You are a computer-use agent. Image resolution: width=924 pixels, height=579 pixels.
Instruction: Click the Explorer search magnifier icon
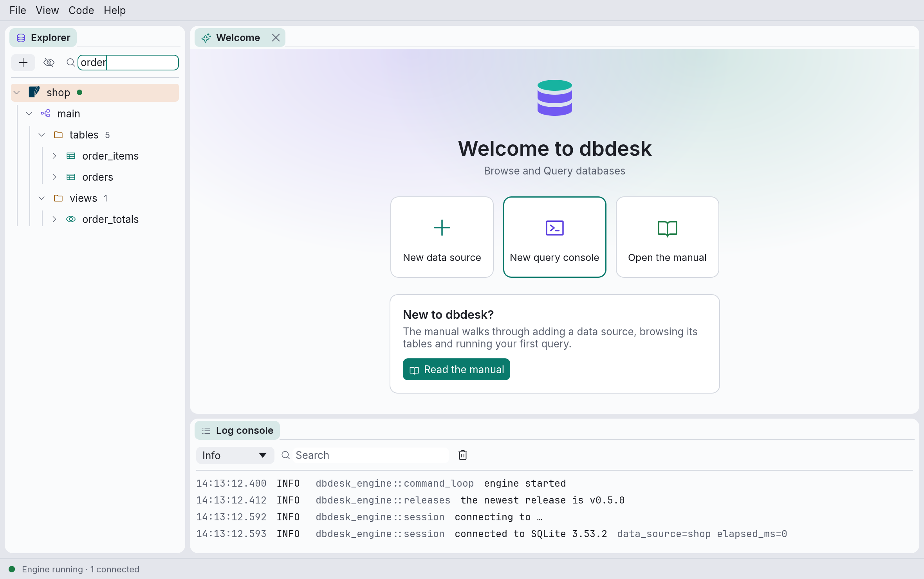70,63
